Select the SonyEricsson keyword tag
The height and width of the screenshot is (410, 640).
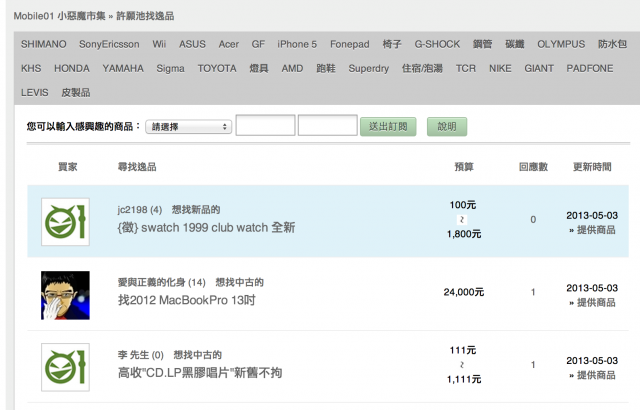tap(109, 44)
